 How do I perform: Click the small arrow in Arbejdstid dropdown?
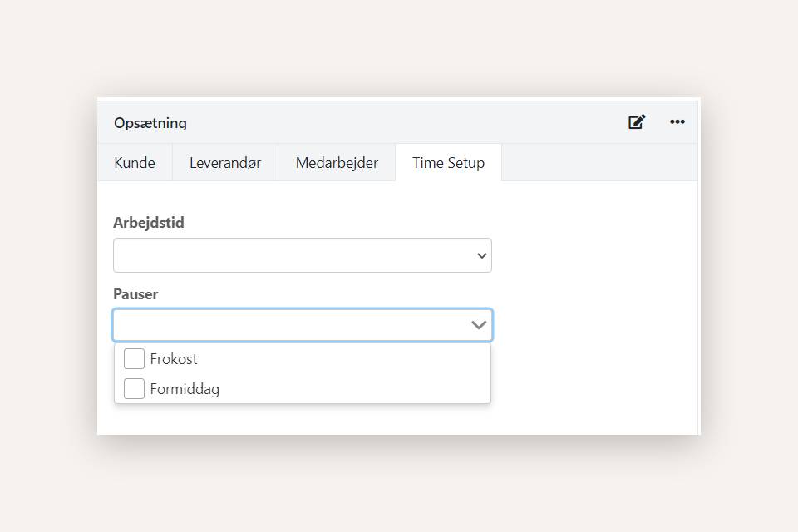point(481,256)
